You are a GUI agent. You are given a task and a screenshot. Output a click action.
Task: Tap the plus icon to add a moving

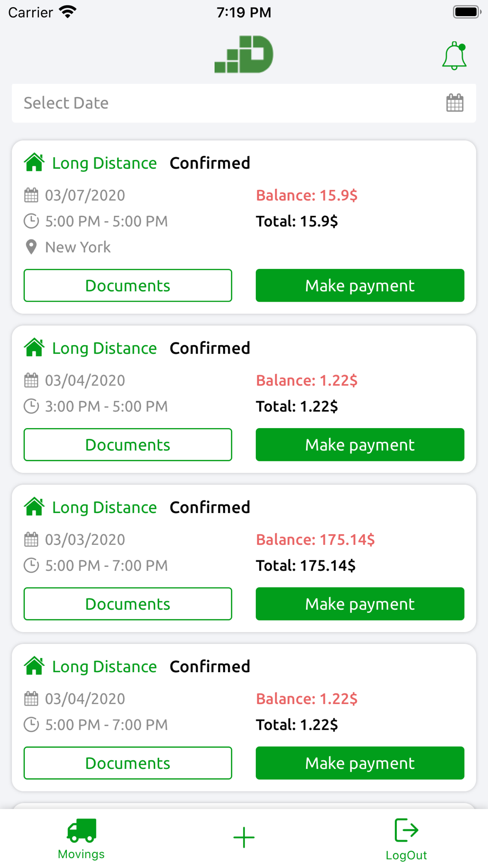[x=244, y=837]
